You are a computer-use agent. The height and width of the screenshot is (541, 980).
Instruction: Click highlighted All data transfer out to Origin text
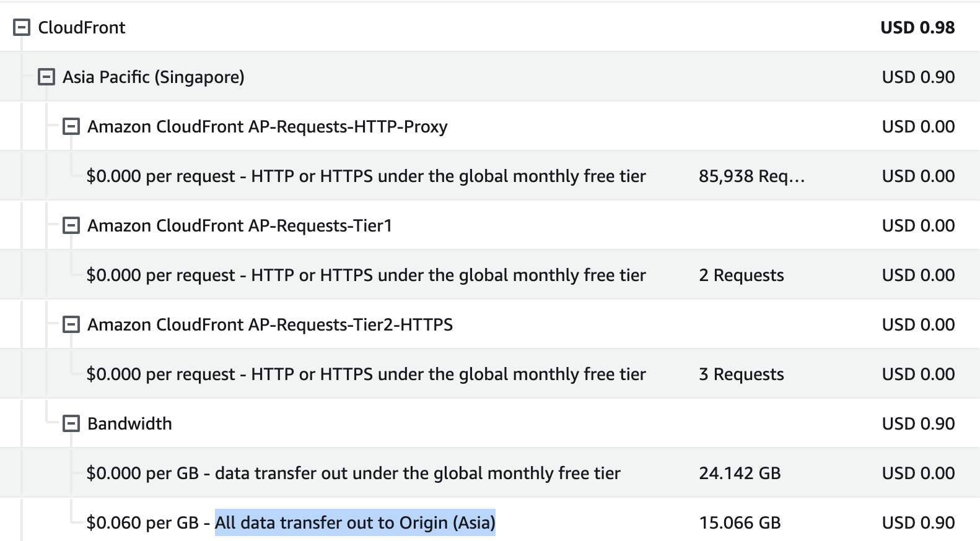tap(355, 522)
